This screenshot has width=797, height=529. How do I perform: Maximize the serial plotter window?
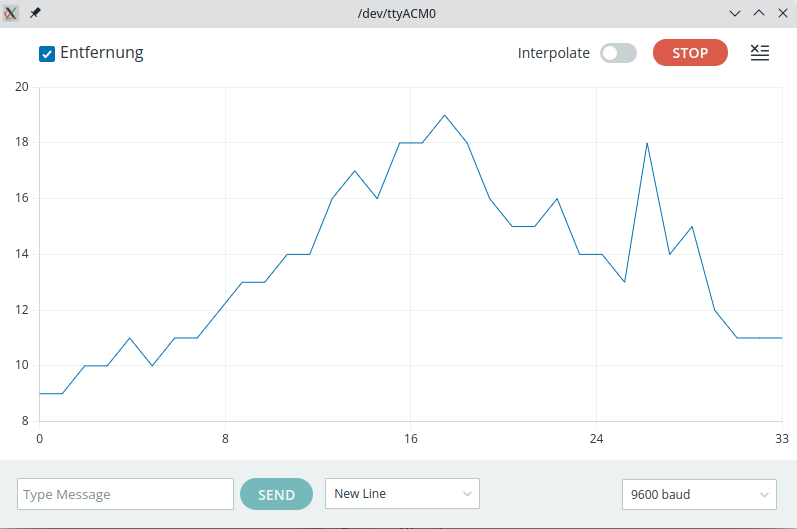(758, 13)
